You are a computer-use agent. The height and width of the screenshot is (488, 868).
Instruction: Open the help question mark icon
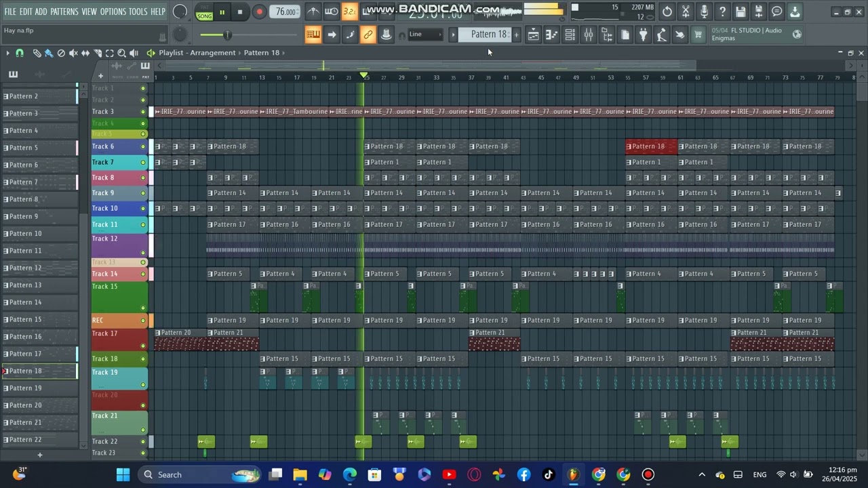(x=722, y=12)
